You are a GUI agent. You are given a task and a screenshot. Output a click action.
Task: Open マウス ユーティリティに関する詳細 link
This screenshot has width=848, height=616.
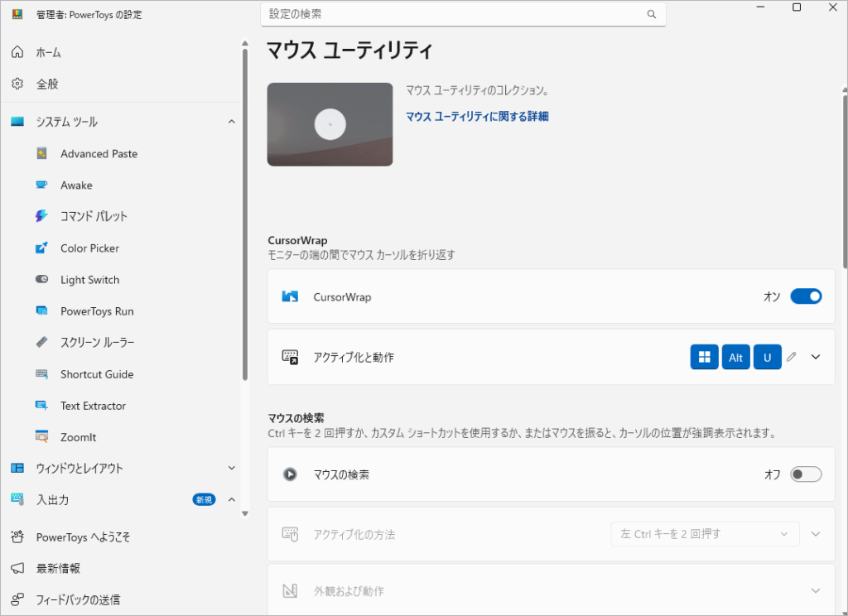477,117
